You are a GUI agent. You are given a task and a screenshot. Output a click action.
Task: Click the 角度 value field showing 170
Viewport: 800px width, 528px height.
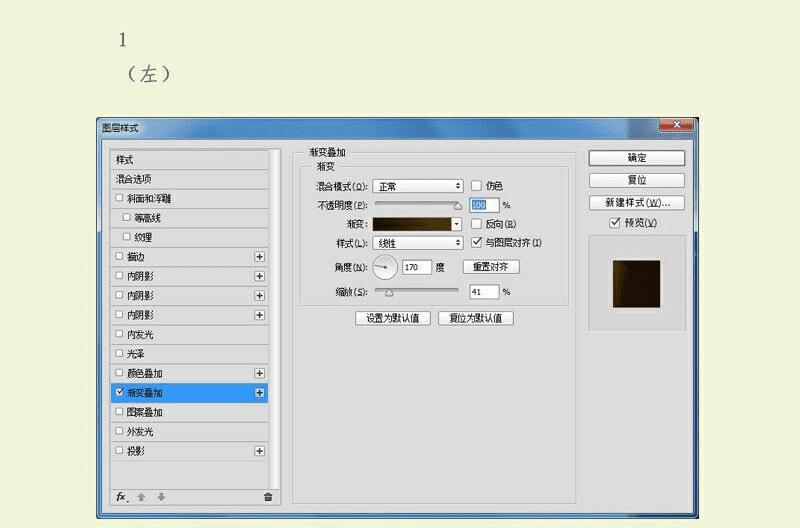(417, 267)
